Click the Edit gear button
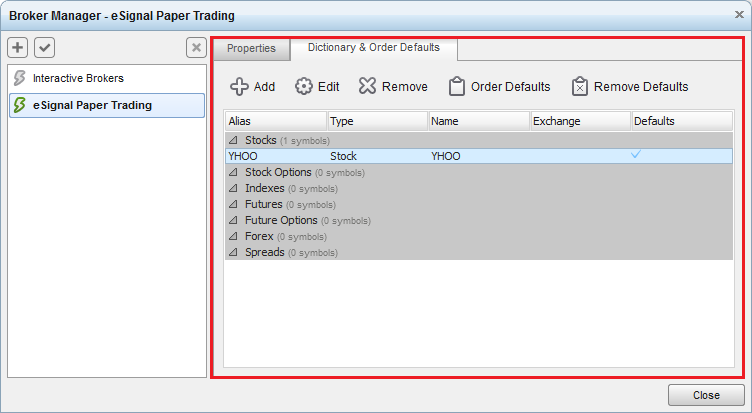Screen dimensions: 752x413 pos(317,87)
